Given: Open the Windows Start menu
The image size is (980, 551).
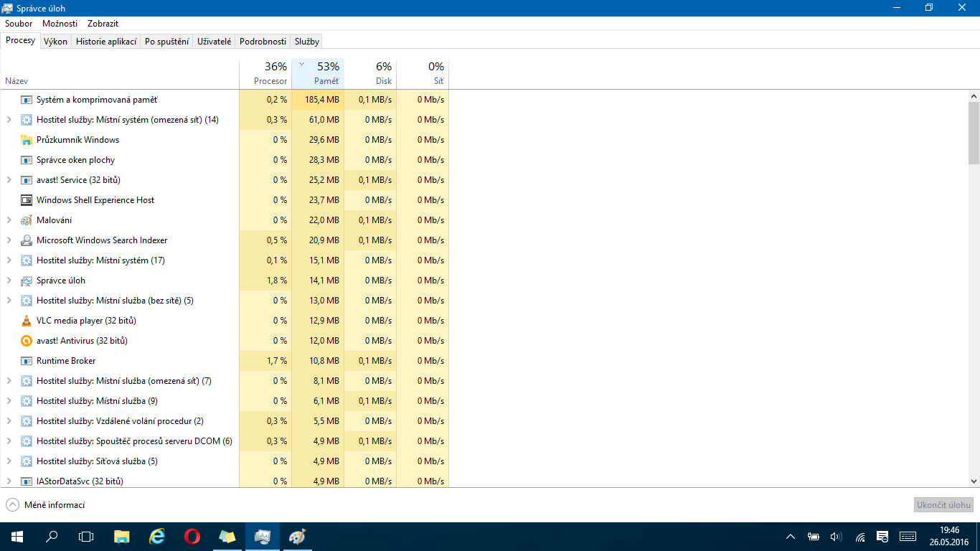Looking at the screenshot, I should 17,537.
